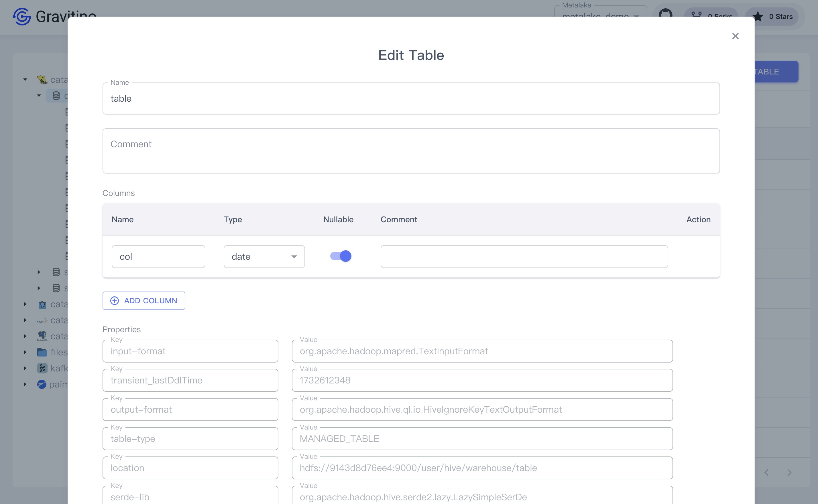This screenshot has height=504, width=818.
Task: Open the date type dropdown
Action: (264, 257)
